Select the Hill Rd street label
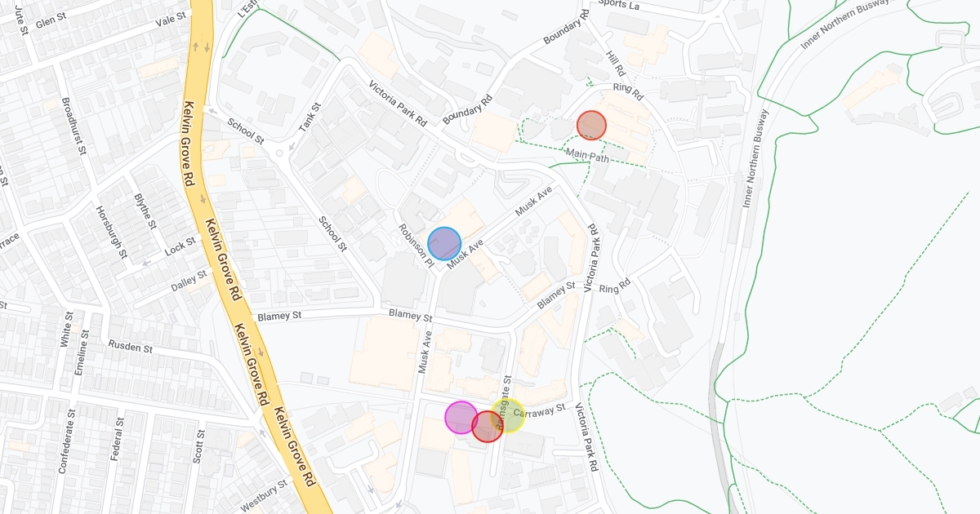The height and width of the screenshot is (514, 980). click(x=614, y=61)
